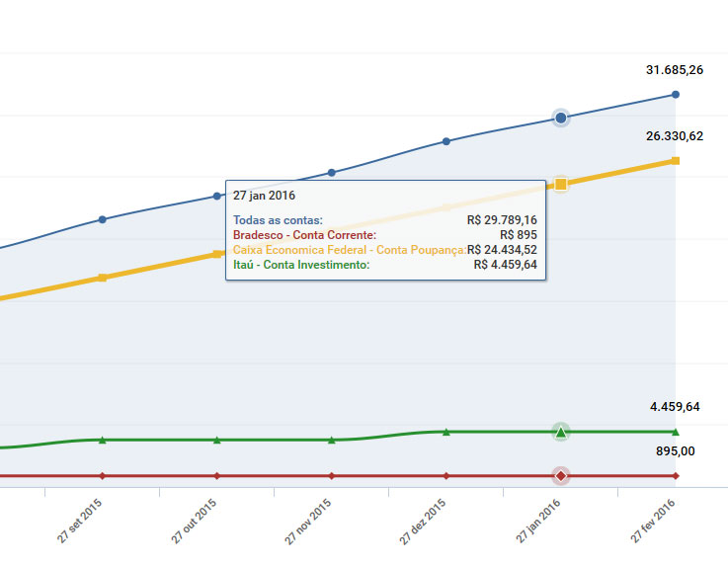
Task: Click blue data point at 27 set 2015
Action: pos(103,219)
